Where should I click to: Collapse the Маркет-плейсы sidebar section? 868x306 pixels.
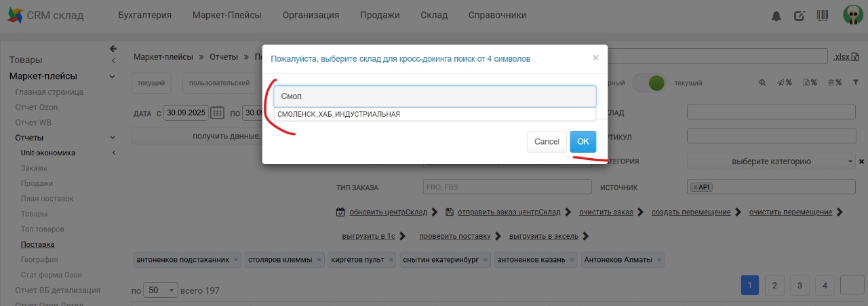[113, 76]
